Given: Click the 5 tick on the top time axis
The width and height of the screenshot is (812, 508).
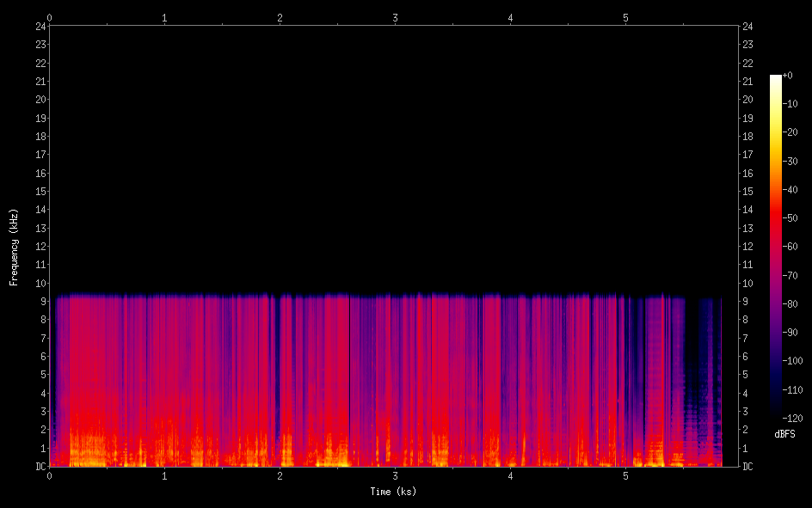Looking at the screenshot, I should point(625,17).
